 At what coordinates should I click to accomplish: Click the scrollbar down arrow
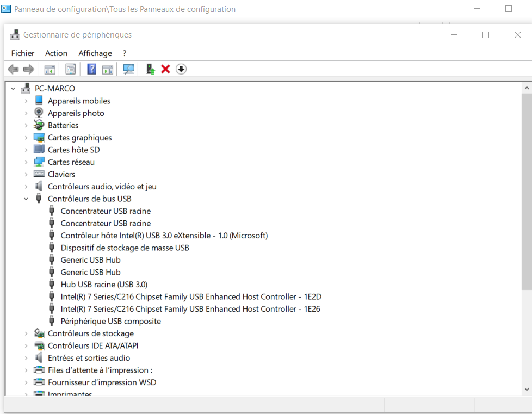click(527, 389)
